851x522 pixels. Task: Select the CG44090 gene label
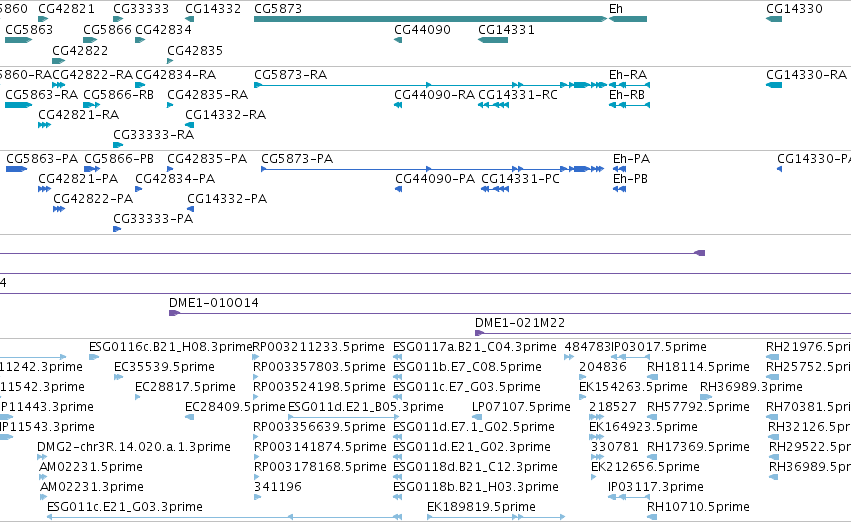(422, 30)
